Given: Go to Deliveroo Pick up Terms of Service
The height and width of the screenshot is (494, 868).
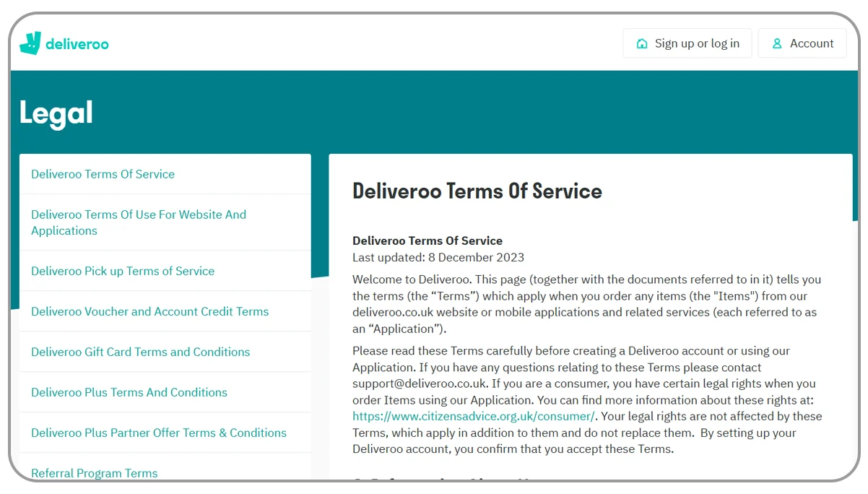Looking at the screenshot, I should 123,271.
